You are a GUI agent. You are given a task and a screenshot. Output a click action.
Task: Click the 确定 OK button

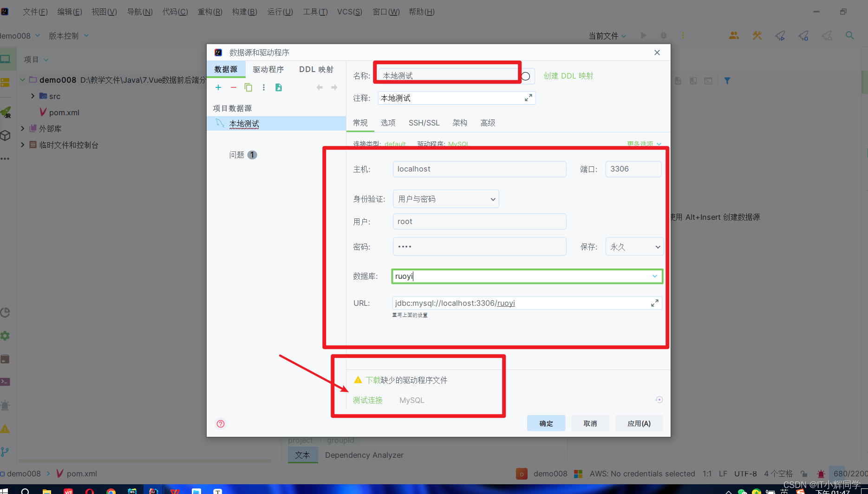pyautogui.click(x=546, y=423)
